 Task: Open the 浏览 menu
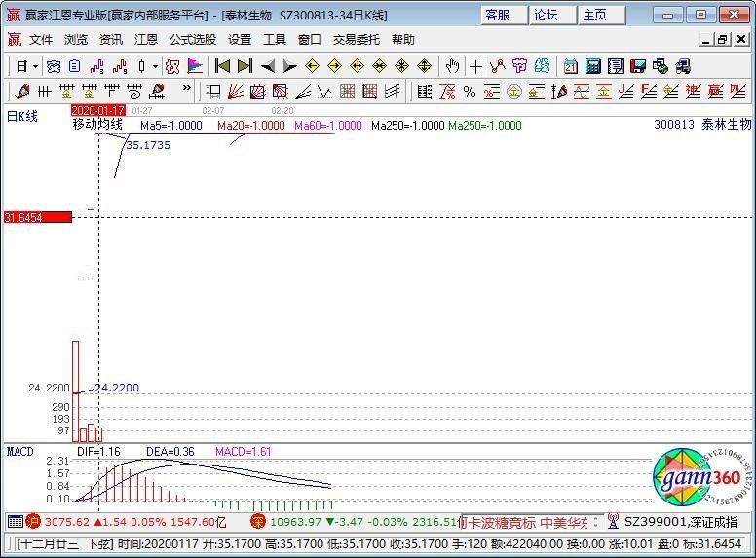(76, 40)
